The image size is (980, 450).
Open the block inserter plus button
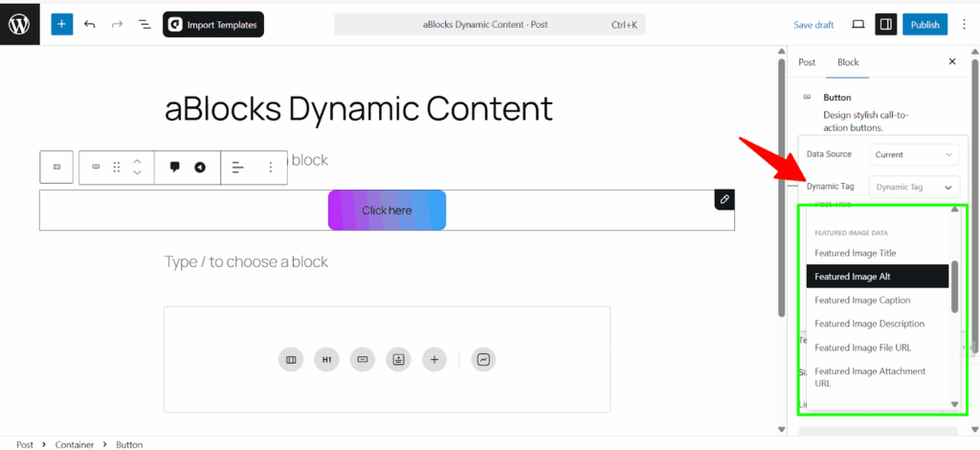[61, 24]
